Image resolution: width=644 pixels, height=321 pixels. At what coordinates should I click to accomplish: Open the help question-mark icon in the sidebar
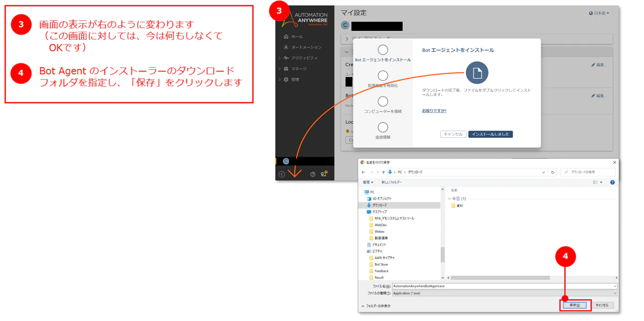[312, 174]
